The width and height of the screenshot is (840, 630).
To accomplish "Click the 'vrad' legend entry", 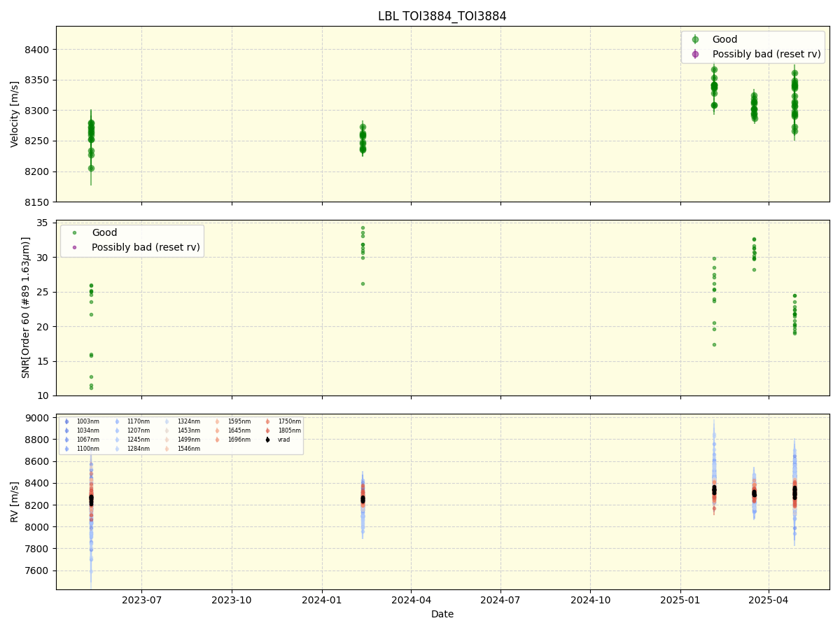I will click(283, 440).
